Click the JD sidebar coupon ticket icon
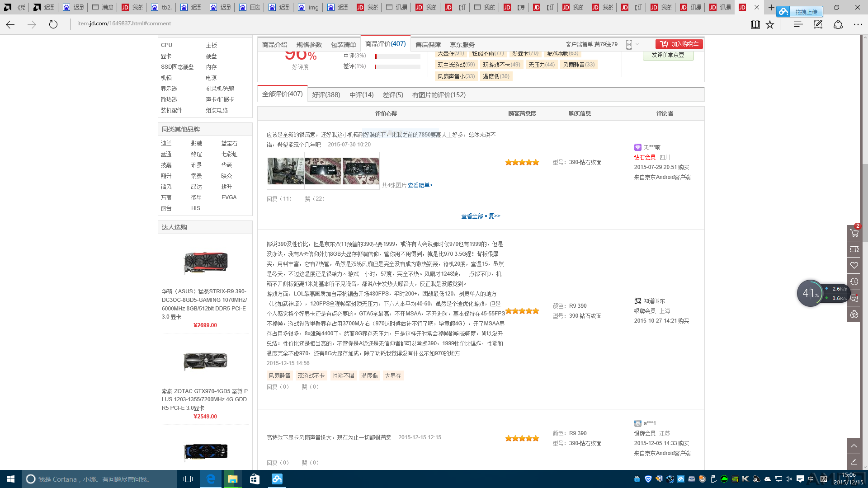 (x=854, y=249)
